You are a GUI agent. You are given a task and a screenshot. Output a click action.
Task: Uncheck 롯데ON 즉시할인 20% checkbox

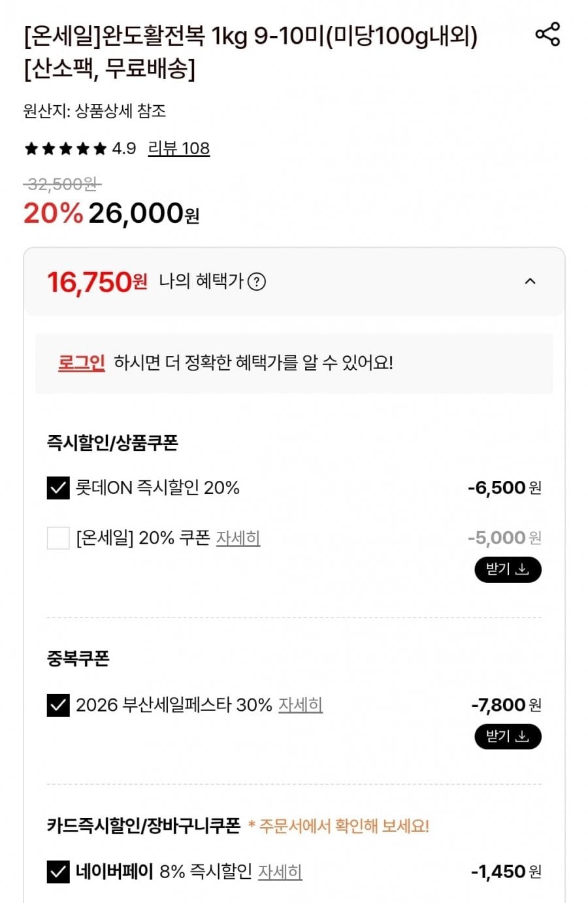[58, 487]
